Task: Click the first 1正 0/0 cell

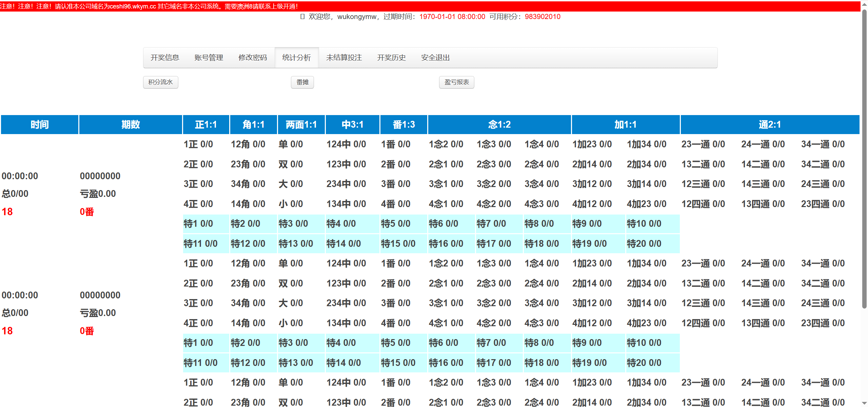Action: click(x=198, y=144)
